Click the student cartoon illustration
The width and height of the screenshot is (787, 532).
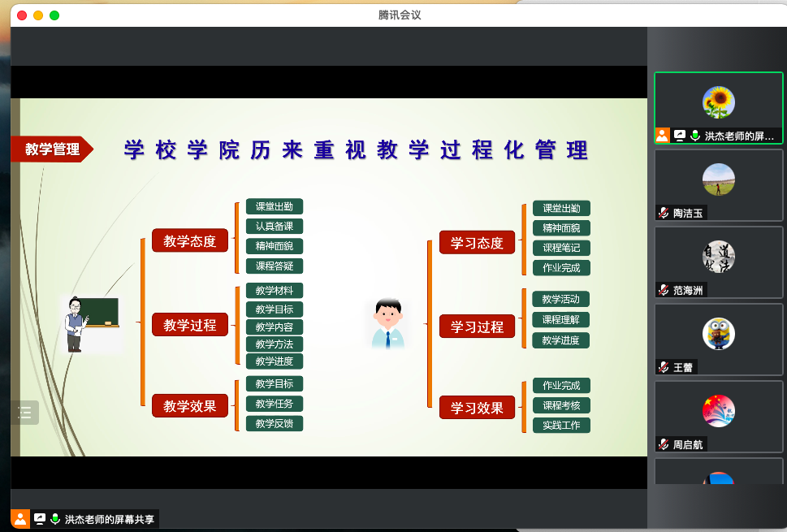pos(388,324)
